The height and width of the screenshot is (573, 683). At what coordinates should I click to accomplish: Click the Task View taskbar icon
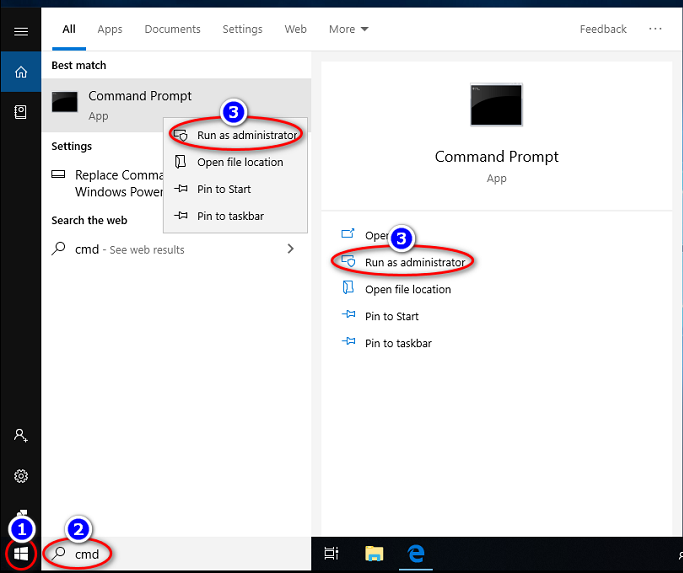[331, 553]
